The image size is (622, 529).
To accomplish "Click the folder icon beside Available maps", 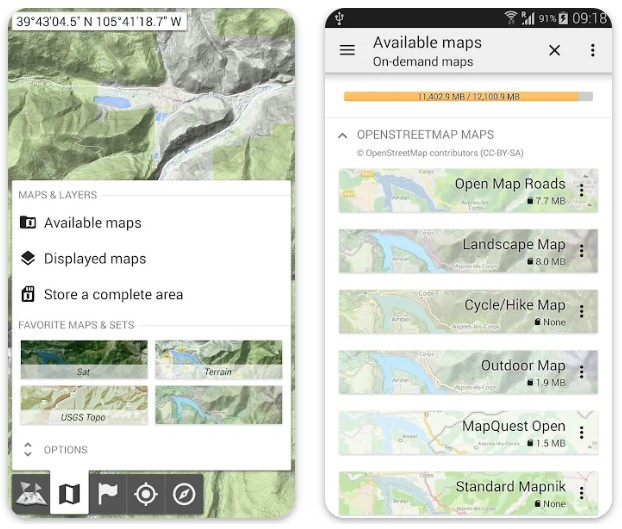I will (x=28, y=222).
